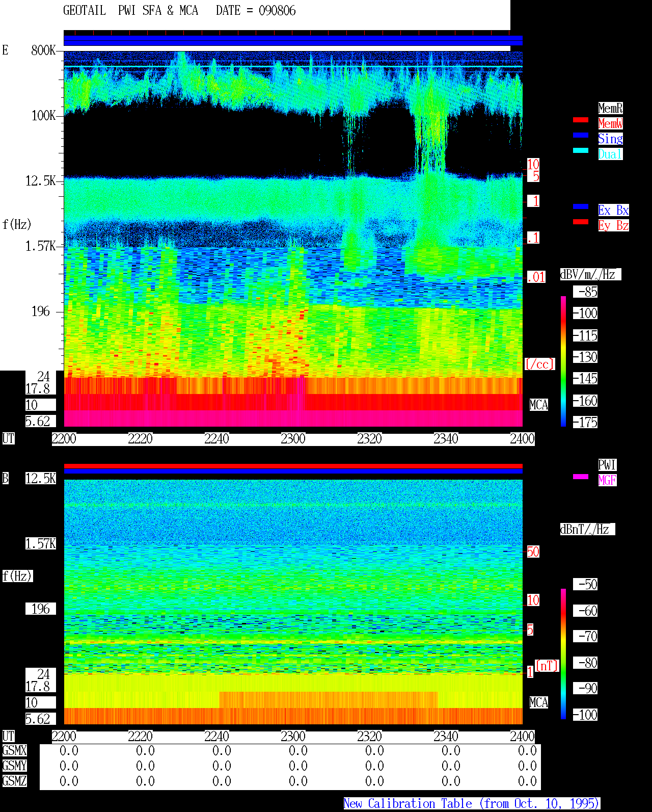Click the PWI legend label
Image resolution: width=652 pixels, height=812 pixels.
(x=607, y=465)
